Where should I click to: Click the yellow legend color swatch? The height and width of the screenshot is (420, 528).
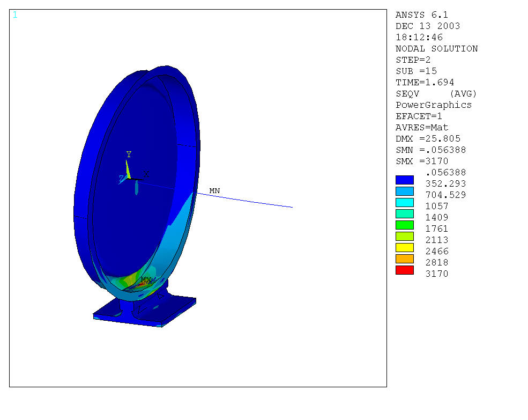[x=405, y=247]
